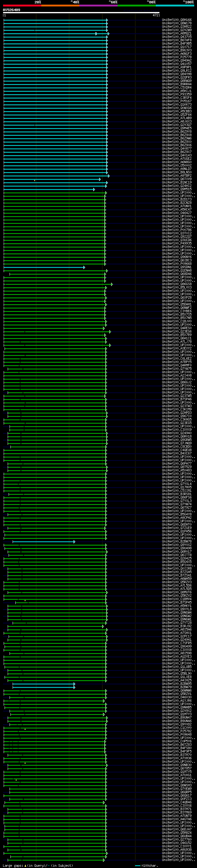Viewport: 197px width, 868px height.
Task: Select hit label UniRef100_Q84YH8
Action: 177,74
